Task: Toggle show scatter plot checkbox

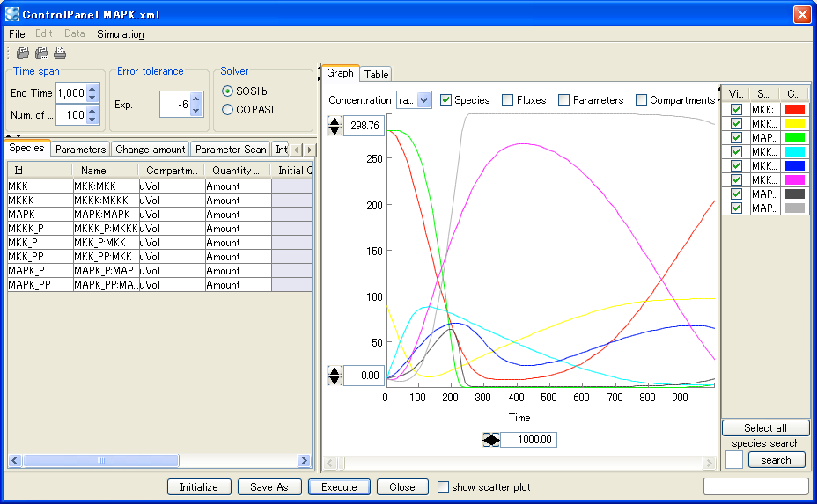Action: point(443,487)
